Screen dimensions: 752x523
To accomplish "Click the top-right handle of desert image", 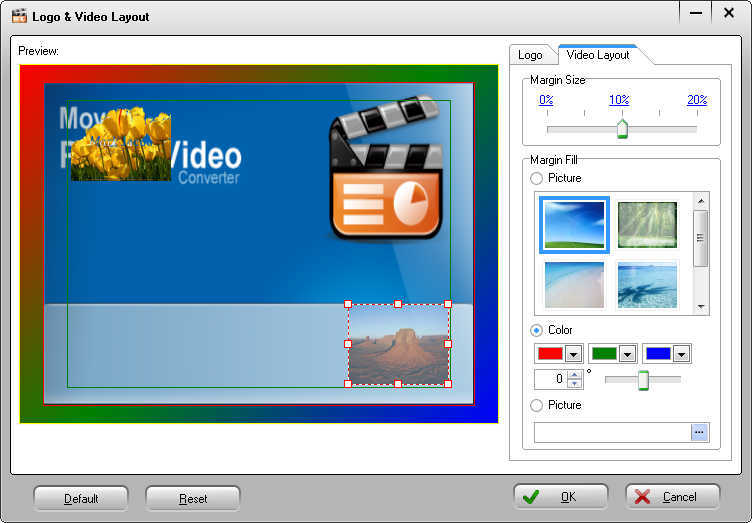I will 448,304.
